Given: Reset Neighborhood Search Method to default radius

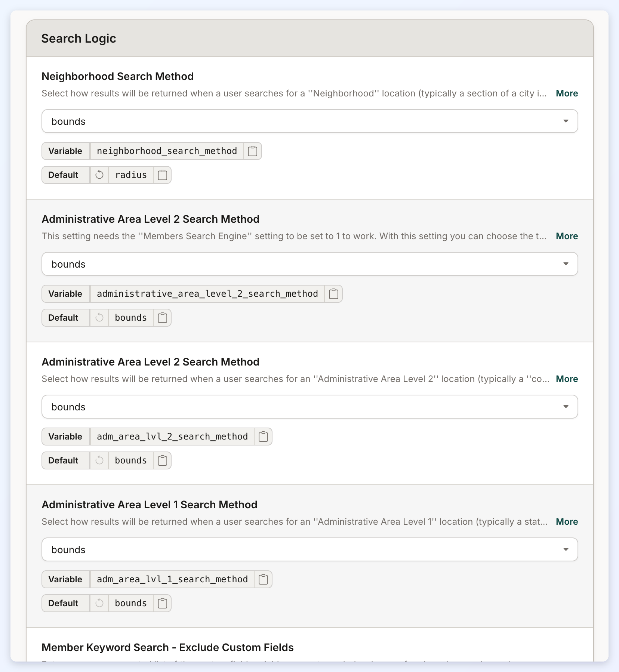Looking at the screenshot, I should tap(99, 175).
